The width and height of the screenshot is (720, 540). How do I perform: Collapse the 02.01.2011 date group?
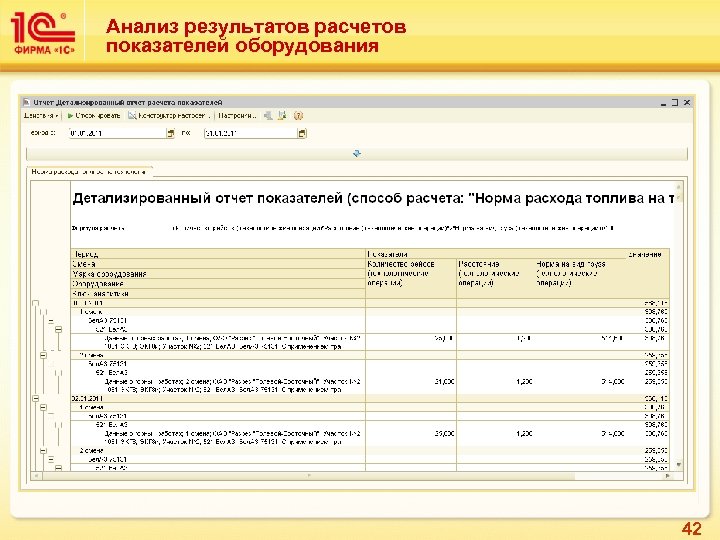35,399
